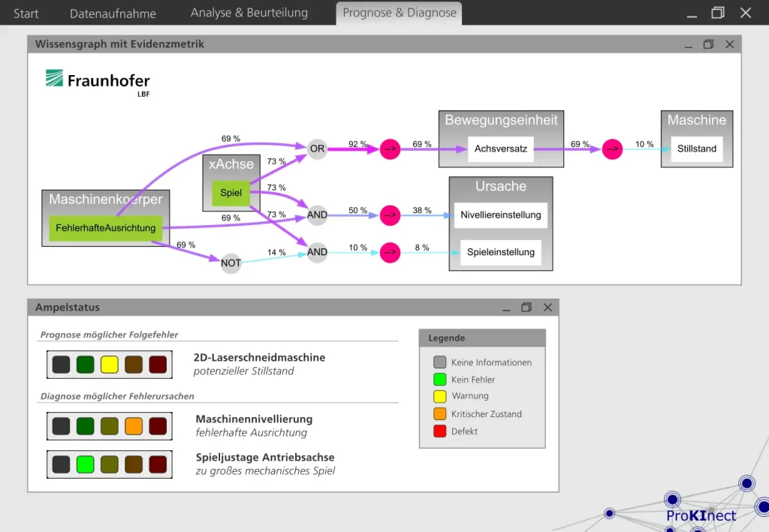Screen dimensions: 769x532
Task: Go to the Start tab
Action: 26,14
